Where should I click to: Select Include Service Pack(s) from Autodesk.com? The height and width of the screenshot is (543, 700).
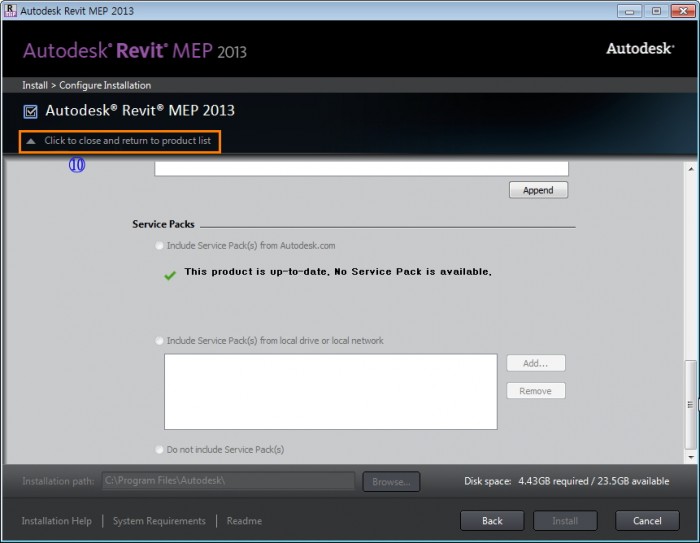tap(160, 245)
